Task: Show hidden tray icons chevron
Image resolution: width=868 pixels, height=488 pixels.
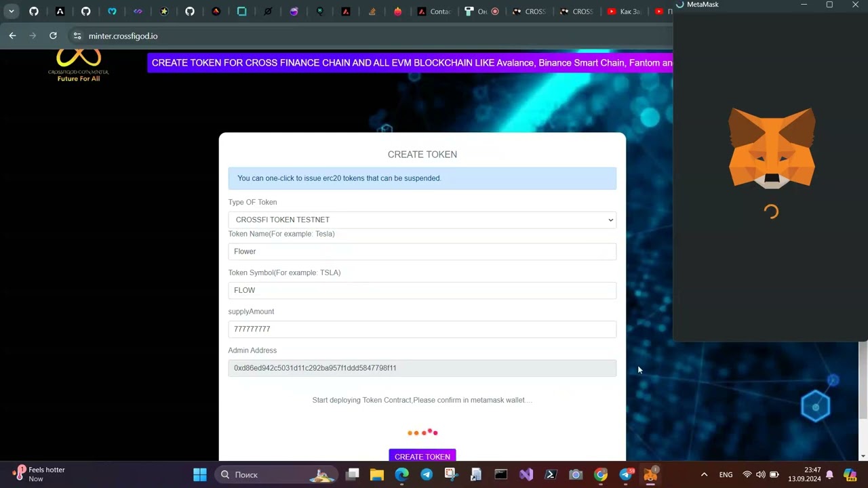Action: click(x=704, y=474)
